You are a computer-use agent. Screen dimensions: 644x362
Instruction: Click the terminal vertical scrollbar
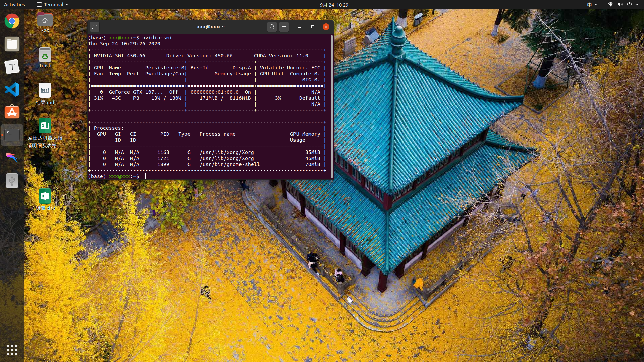pyautogui.click(x=332, y=106)
